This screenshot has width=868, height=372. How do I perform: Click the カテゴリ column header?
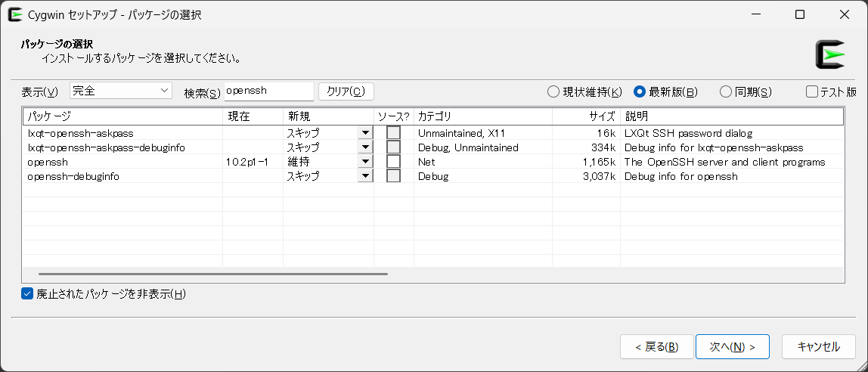click(x=482, y=116)
